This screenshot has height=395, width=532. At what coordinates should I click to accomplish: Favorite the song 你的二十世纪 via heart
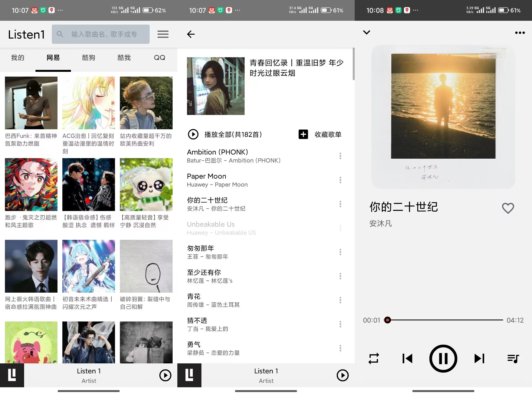click(x=508, y=208)
